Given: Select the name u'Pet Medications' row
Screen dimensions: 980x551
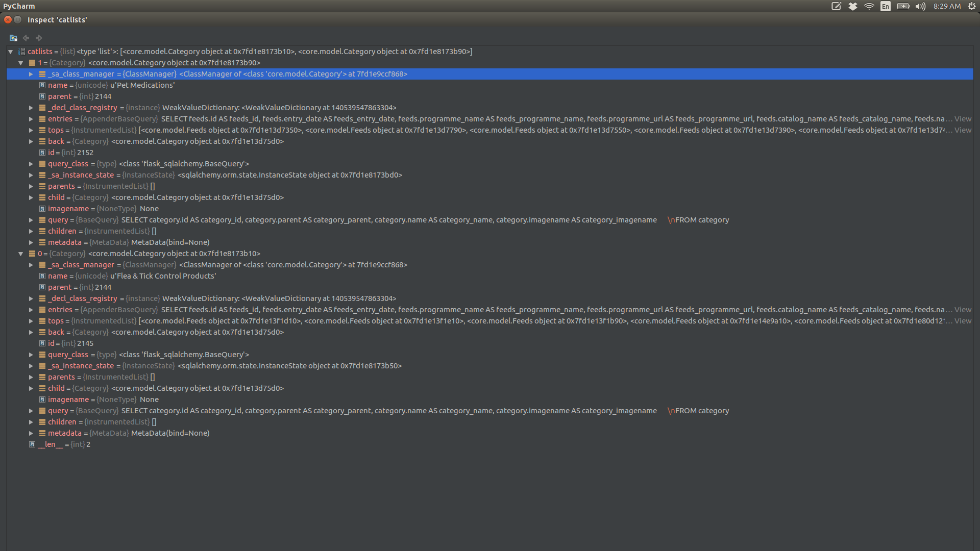Looking at the screenshot, I should click(x=490, y=85).
